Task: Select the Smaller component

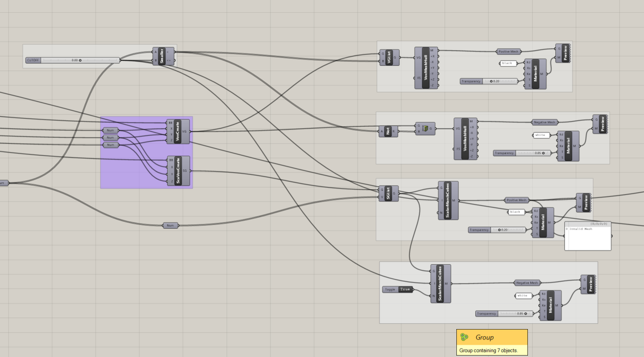Action: [163, 56]
